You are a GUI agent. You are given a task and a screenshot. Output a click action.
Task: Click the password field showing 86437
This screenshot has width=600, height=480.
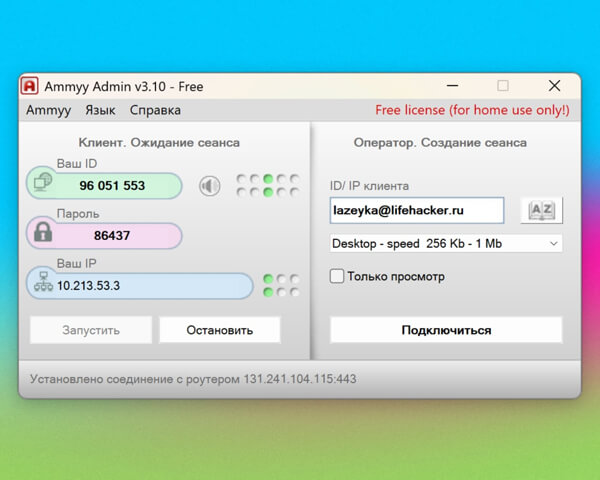[112, 236]
